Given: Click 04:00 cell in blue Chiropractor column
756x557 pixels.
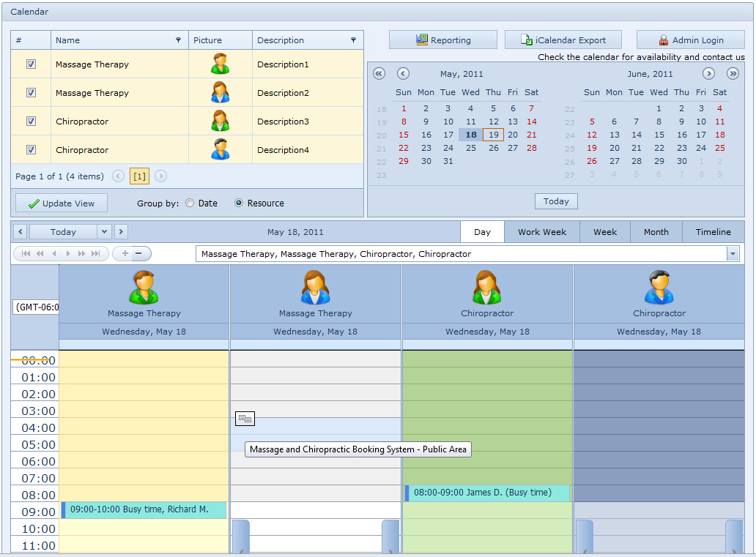Looking at the screenshot, I should [659, 426].
